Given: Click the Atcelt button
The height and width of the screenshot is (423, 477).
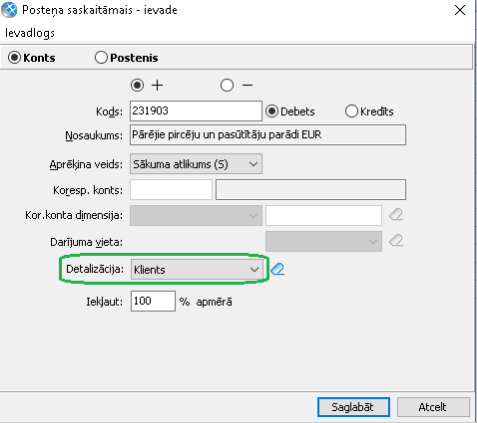Looking at the screenshot, I should point(433,407).
